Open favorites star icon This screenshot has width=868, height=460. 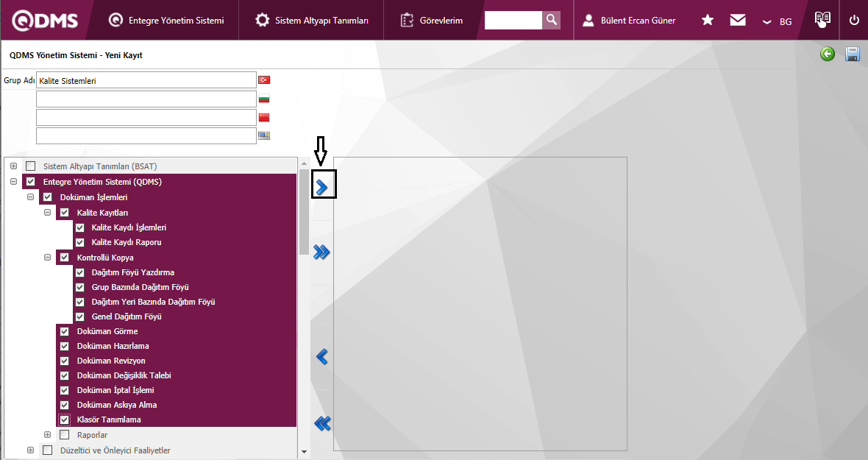click(x=708, y=21)
